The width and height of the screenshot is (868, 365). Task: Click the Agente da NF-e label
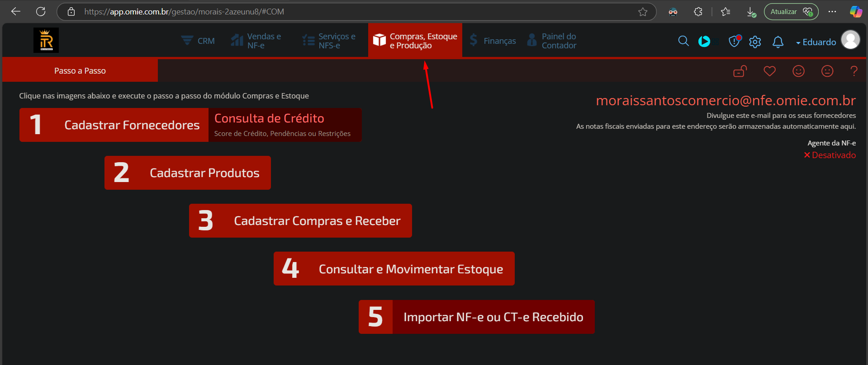(831, 143)
